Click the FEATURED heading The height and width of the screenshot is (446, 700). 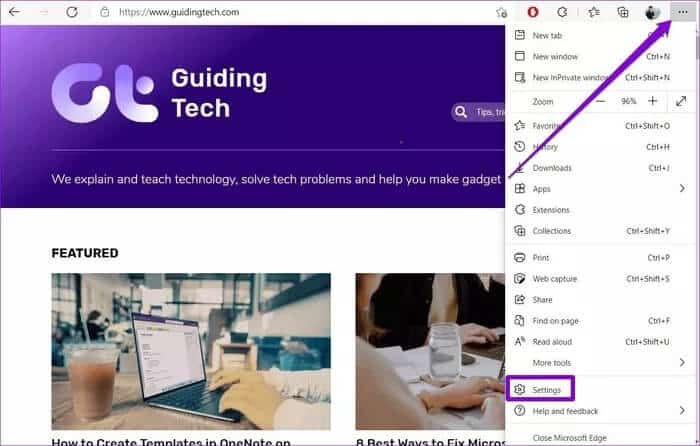(x=85, y=253)
